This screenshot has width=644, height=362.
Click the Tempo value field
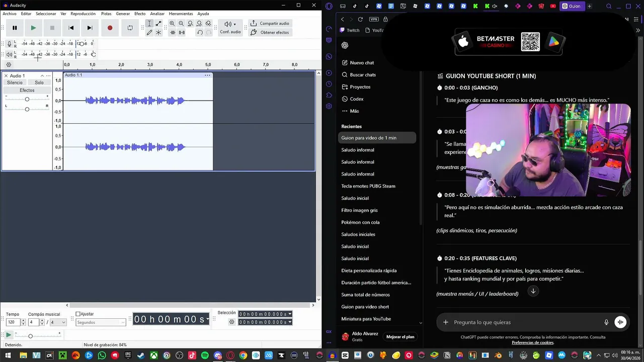[13, 322]
